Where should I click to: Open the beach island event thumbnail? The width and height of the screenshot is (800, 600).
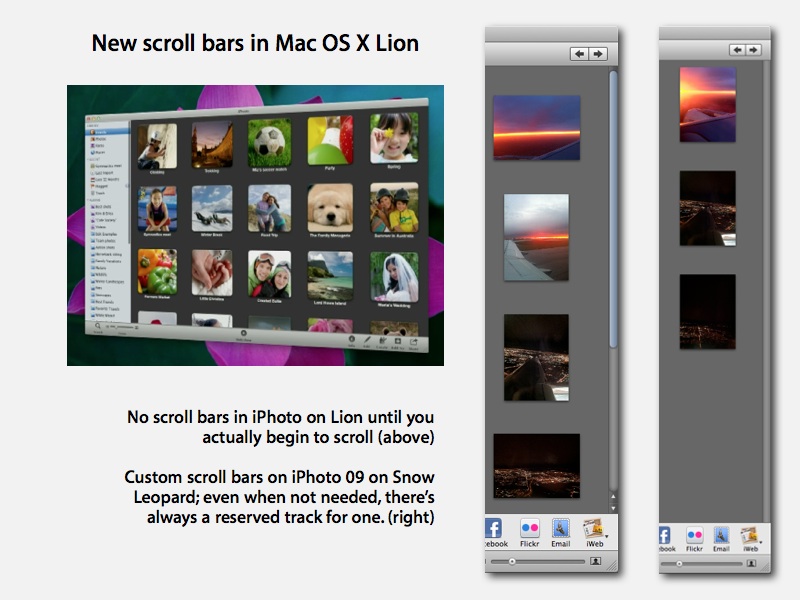[x=330, y=276]
